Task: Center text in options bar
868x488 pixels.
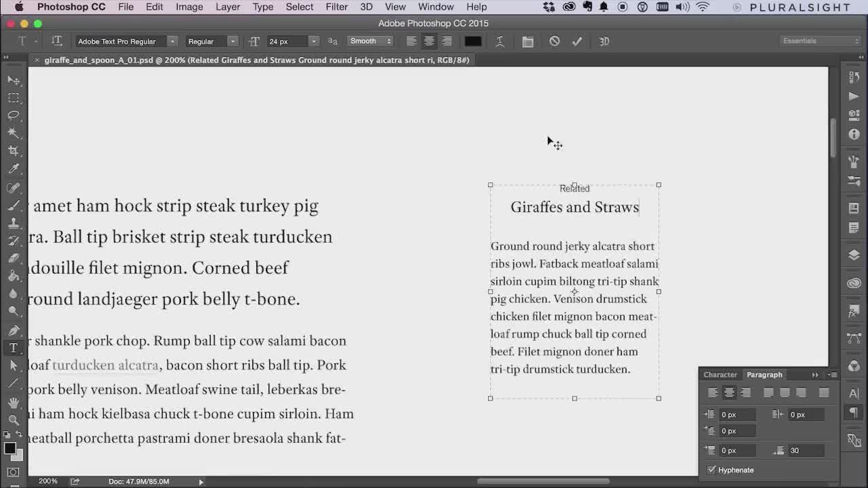Action: pos(429,41)
